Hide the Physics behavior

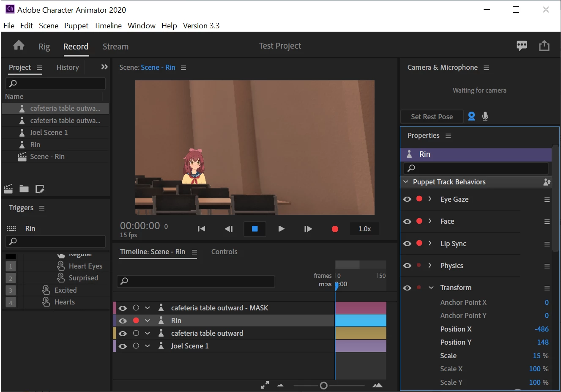(407, 266)
